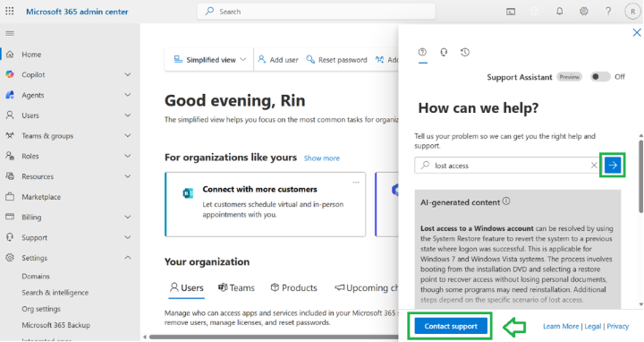Viewport: 644px width, 342px height.
Task: Open help question mark in top bar
Action: coord(608,12)
